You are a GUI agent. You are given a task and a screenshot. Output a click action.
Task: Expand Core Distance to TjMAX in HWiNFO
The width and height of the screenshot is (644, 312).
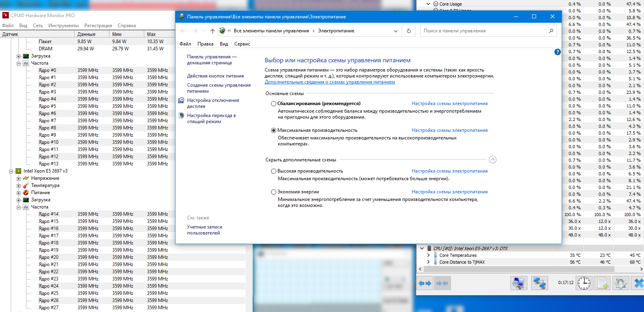pyautogui.click(x=429, y=262)
